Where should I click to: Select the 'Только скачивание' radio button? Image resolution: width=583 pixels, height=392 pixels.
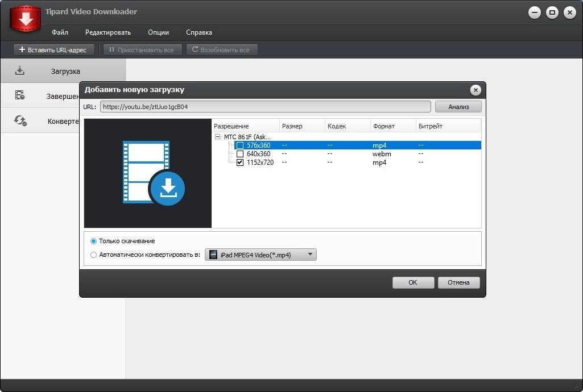click(93, 241)
